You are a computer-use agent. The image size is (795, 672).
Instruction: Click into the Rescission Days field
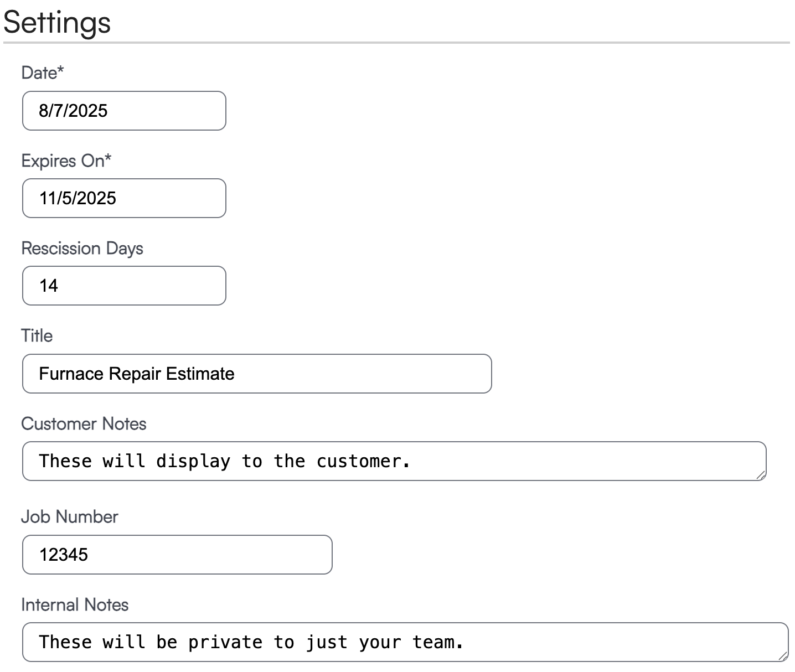tap(124, 286)
